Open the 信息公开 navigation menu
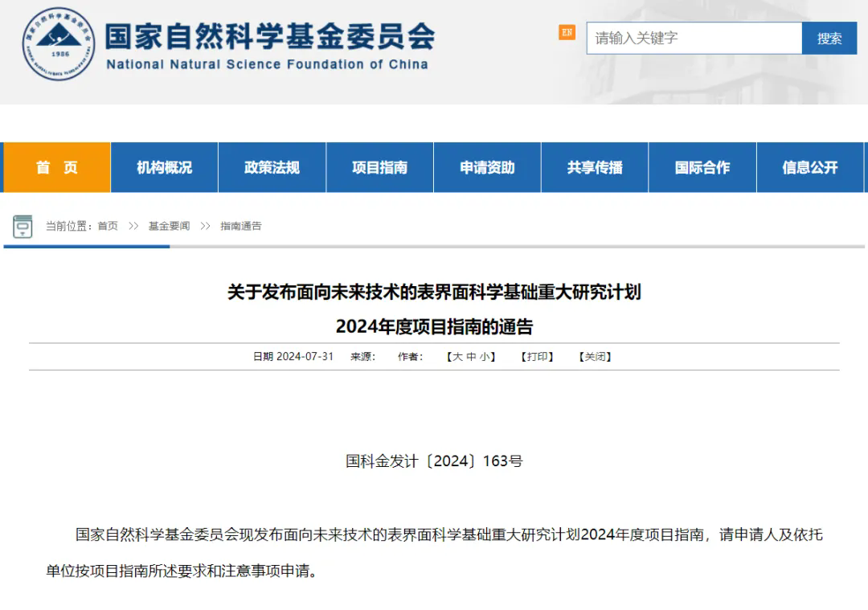The image size is (868, 610). [x=810, y=167]
